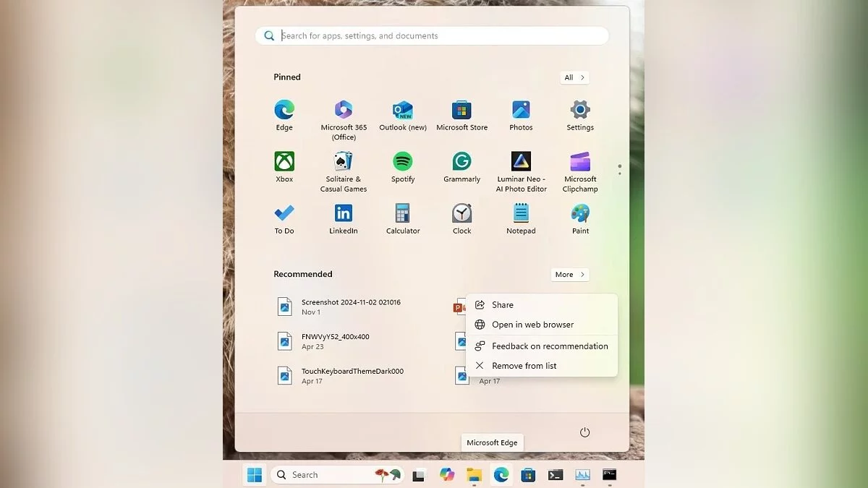868x488 pixels.
Task: Click the power button icon
Action: [x=584, y=432]
